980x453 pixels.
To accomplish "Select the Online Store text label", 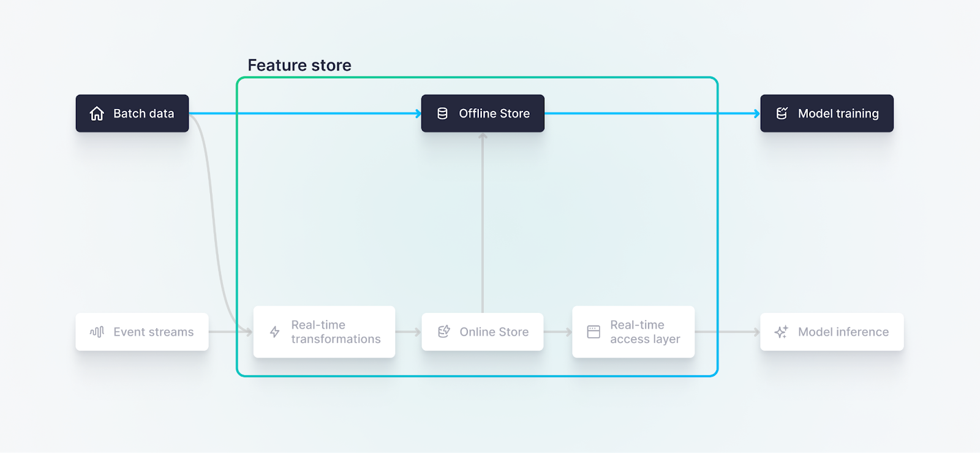I will (494, 332).
